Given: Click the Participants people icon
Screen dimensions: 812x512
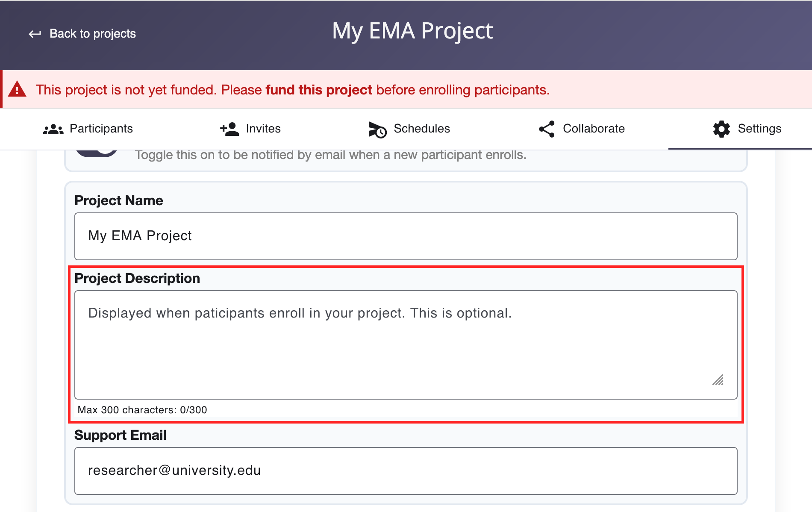Looking at the screenshot, I should click(53, 129).
